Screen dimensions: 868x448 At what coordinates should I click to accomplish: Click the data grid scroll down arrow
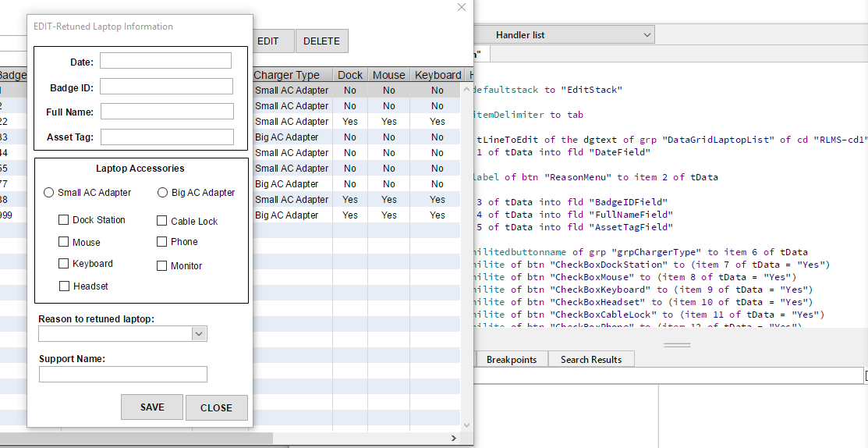[x=467, y=425]
